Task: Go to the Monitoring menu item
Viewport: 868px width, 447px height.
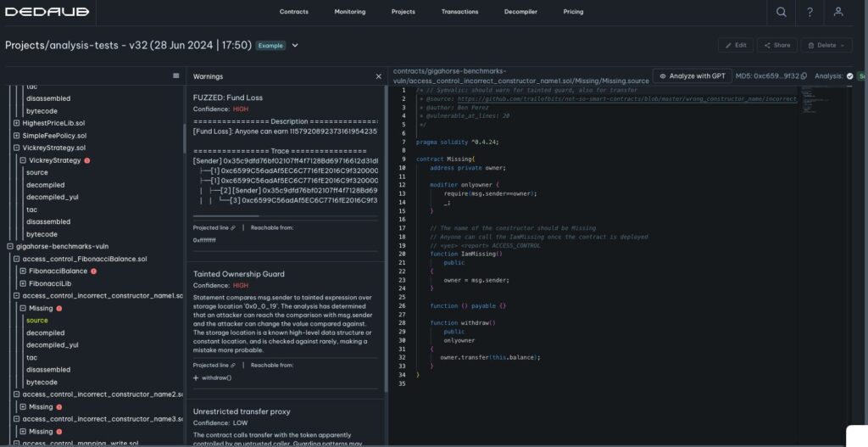Action: [349, 12]
